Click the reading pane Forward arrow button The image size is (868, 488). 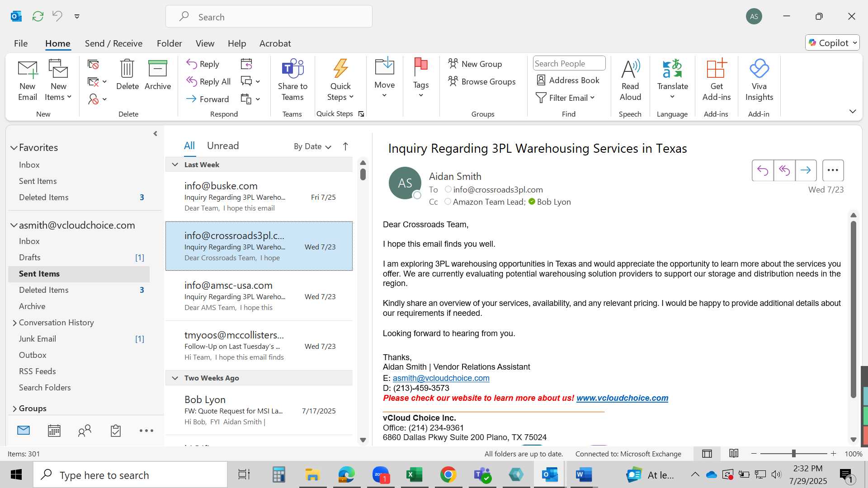coord(806,170)
